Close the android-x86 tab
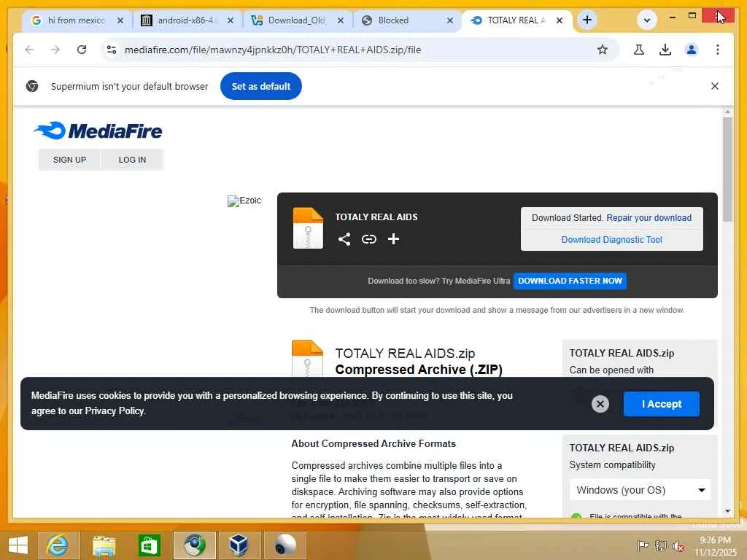This screenshot has width=747, height=560. click(231, 20)
